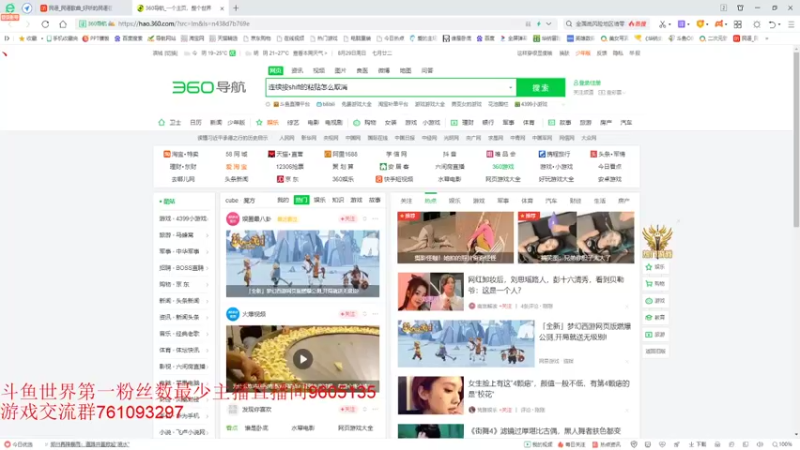
Task: Expand the bookmarks bar overflow arrow
Action: coord(767,38)
